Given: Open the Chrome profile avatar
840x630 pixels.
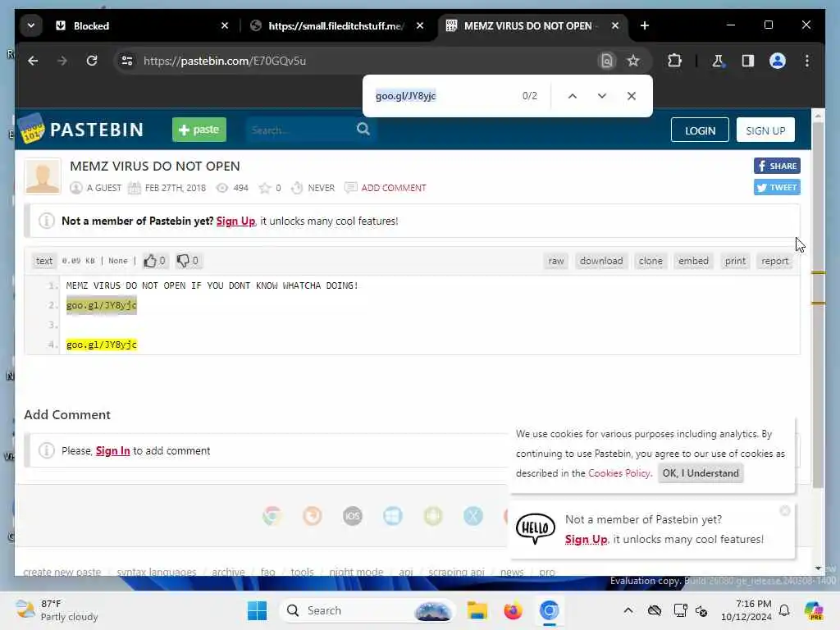Looking at the screenshot, I should point(778,61).
